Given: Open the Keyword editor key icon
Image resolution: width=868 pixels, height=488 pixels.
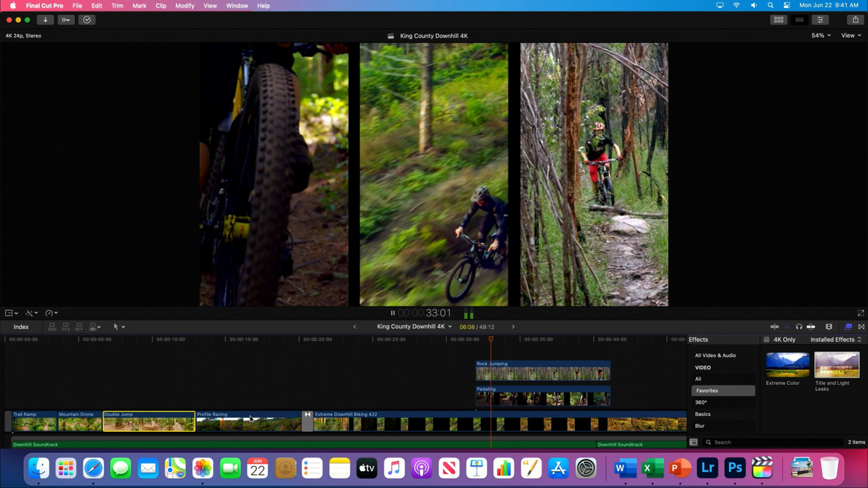Looking at the screenshot, I should (x=65, y=19).
